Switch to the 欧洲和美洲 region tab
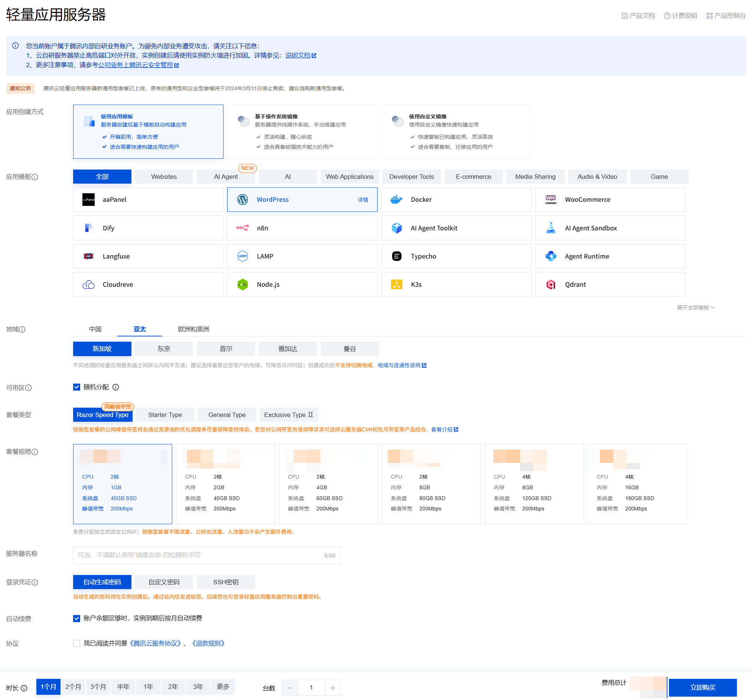Viewport: 751px width, 700px height. tap(193, 329)
